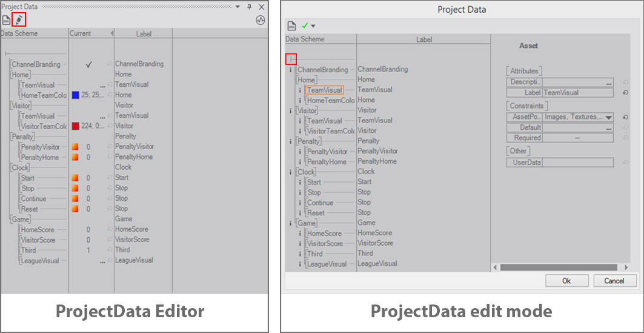Click the activity monitor icon in left panel
Viewport: 644px width, 333px height.
point(261,20)
